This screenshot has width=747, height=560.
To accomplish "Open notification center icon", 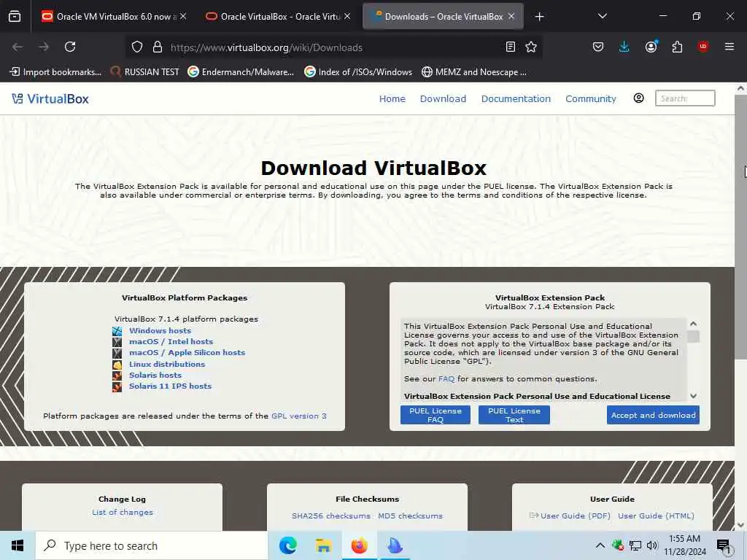I will [x=724, y=546].
